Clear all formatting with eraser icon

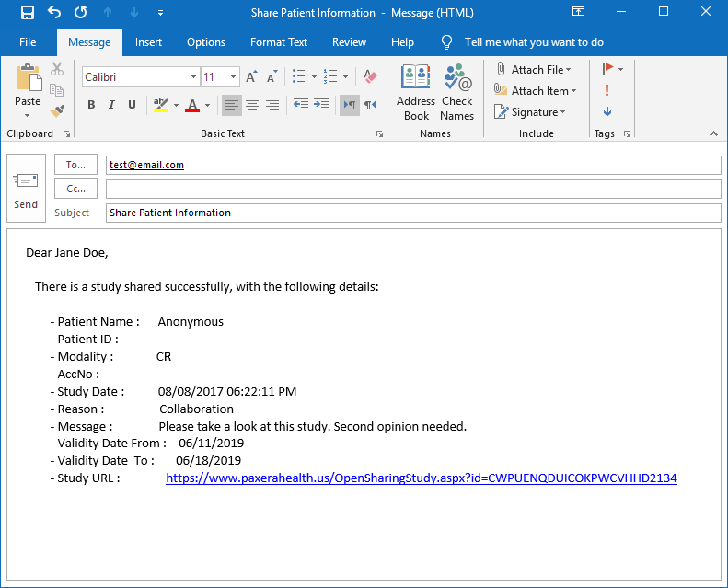(370, 77)
